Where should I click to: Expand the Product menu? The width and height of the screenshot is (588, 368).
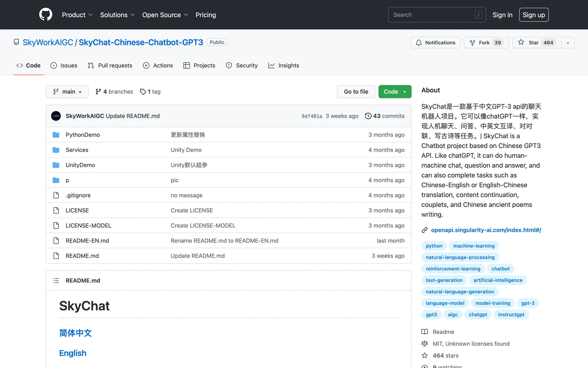pyautogui.click(x=77, y=15)
